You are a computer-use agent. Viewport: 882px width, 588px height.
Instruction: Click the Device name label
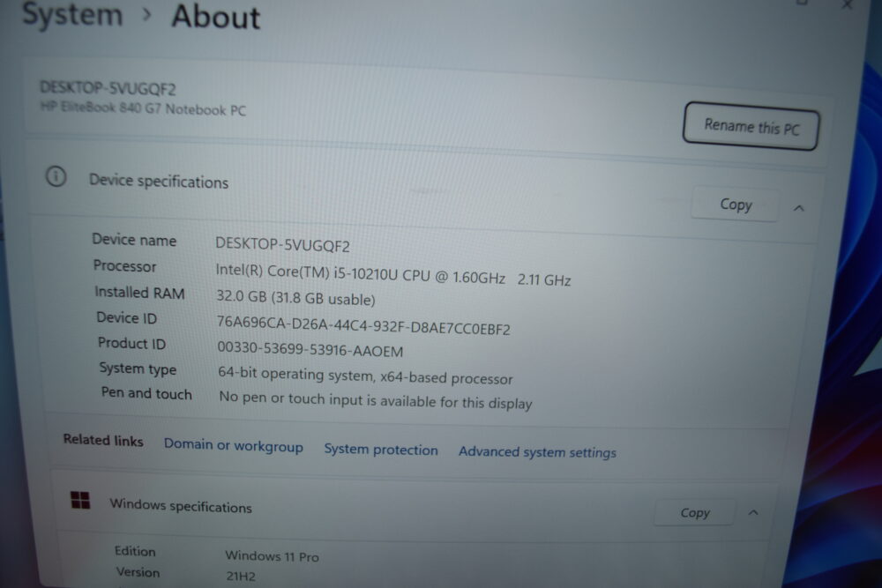[134, 240]
